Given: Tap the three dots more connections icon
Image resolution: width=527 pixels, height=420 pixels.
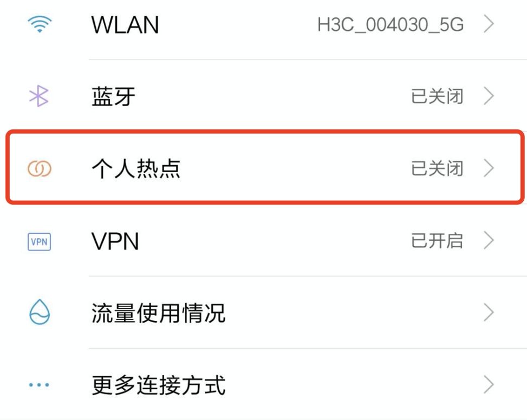Looking at the screenshot, I should click(39, 385).
